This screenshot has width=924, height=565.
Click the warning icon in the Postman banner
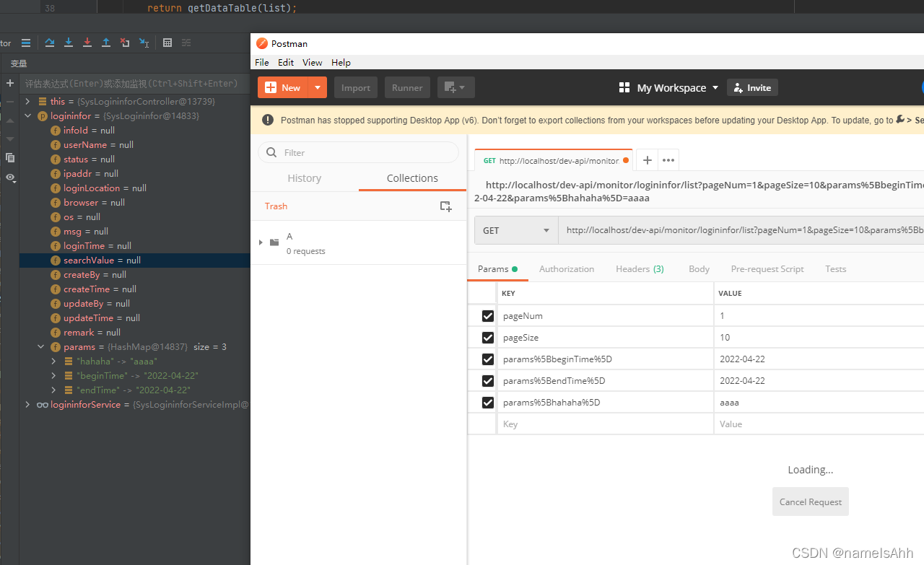point(268,121)
